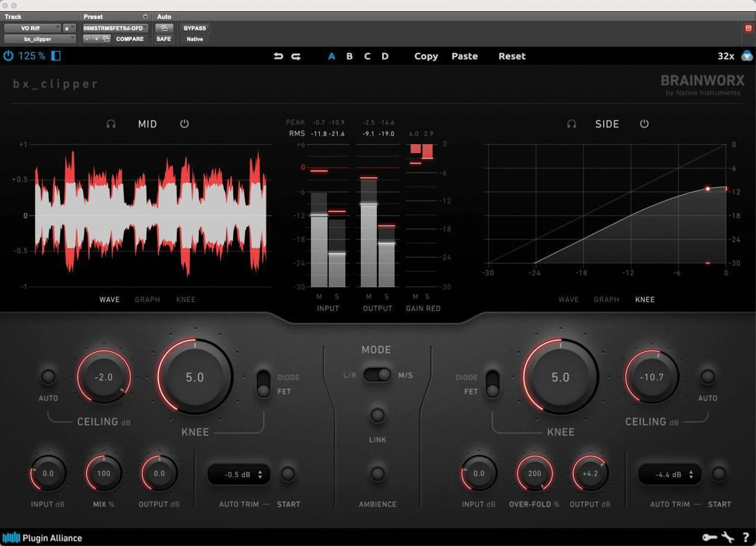Solo the MID channel with headphones icon

click(111, 124)
